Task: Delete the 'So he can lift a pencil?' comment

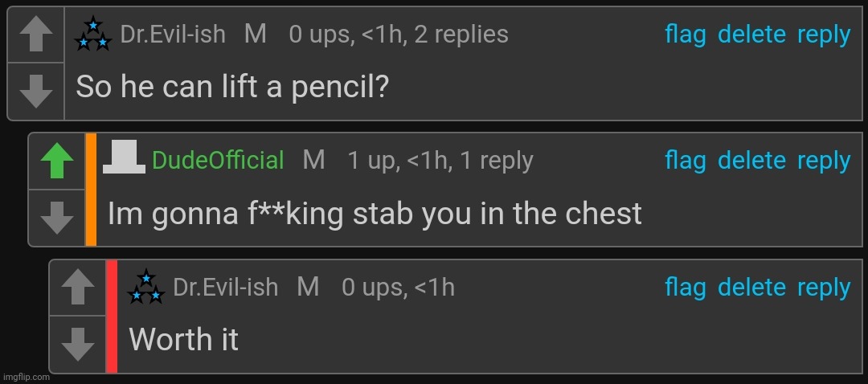Action: [x=751, y=35]
